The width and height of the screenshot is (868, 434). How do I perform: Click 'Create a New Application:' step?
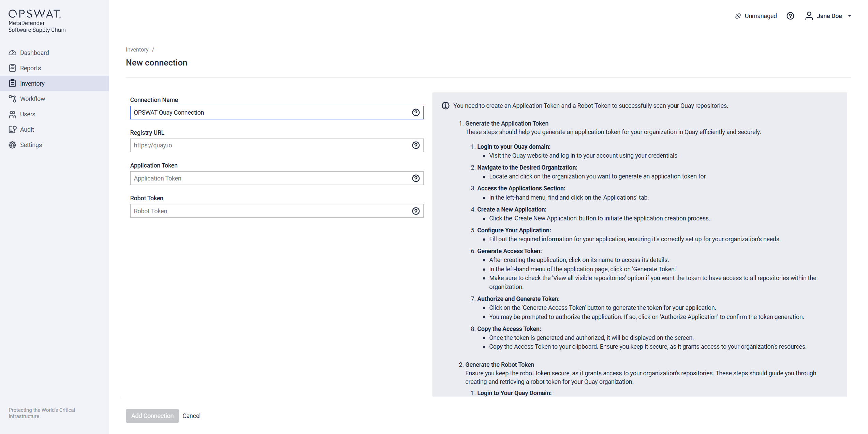(512, 209)
